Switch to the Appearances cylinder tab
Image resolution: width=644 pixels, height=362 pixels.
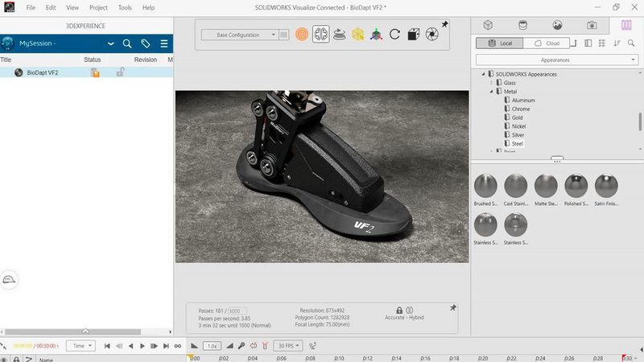tap(522, 25)
